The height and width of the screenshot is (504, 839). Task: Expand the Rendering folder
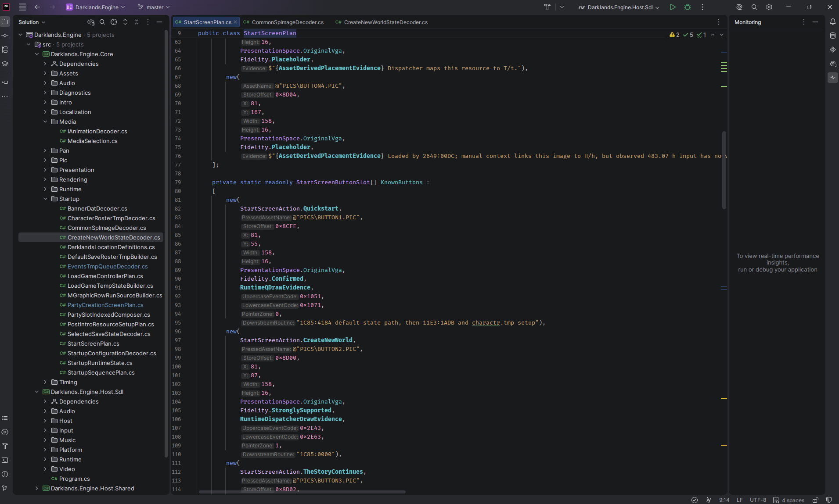pos(45,179)
